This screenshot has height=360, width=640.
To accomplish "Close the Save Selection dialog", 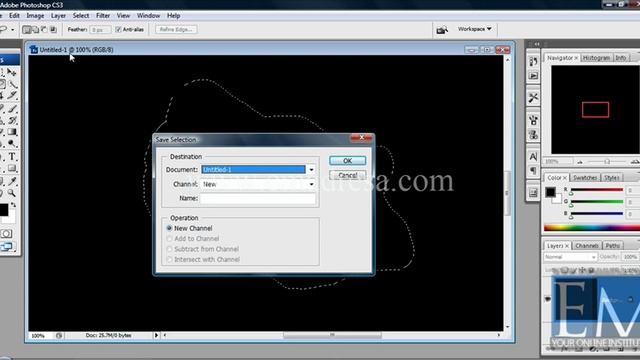I will point(361,138).
